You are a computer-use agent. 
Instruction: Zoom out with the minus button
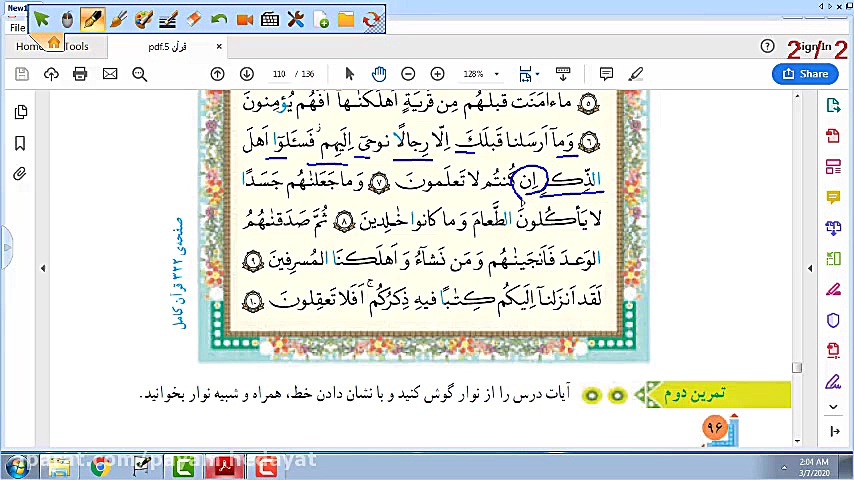[x=408, y=74]
